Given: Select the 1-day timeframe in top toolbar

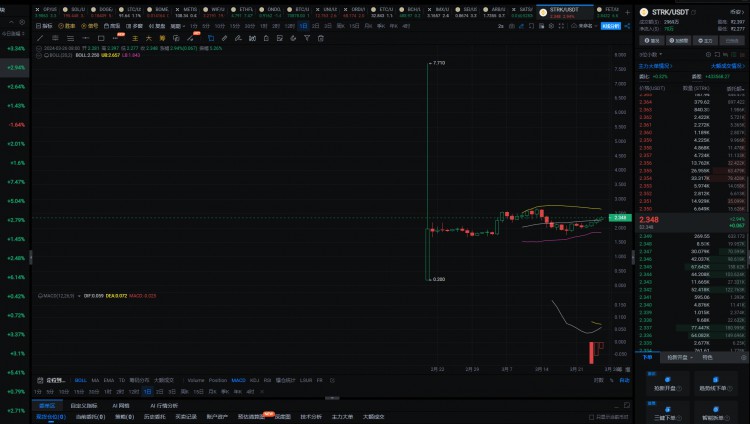Looking at the screenshot, I should pos(303,26).
